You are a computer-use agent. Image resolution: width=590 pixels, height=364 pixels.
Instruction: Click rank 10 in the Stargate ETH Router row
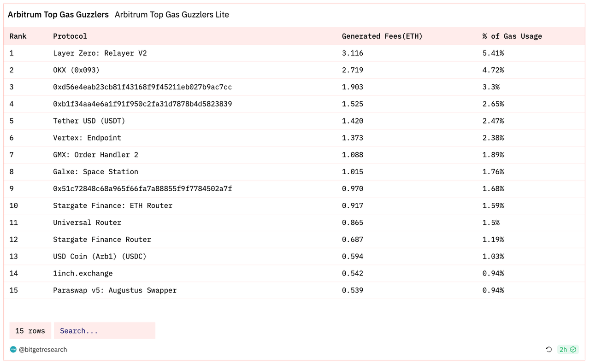tap(14, 205)
